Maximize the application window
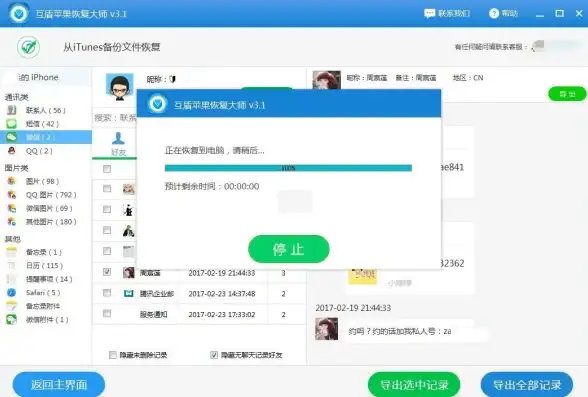 [560, 13]
